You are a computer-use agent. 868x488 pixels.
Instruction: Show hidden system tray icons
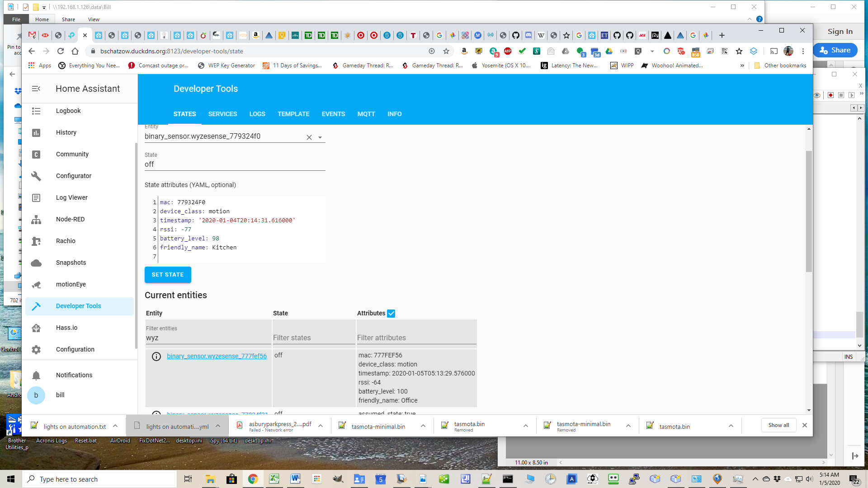[755, 479]
